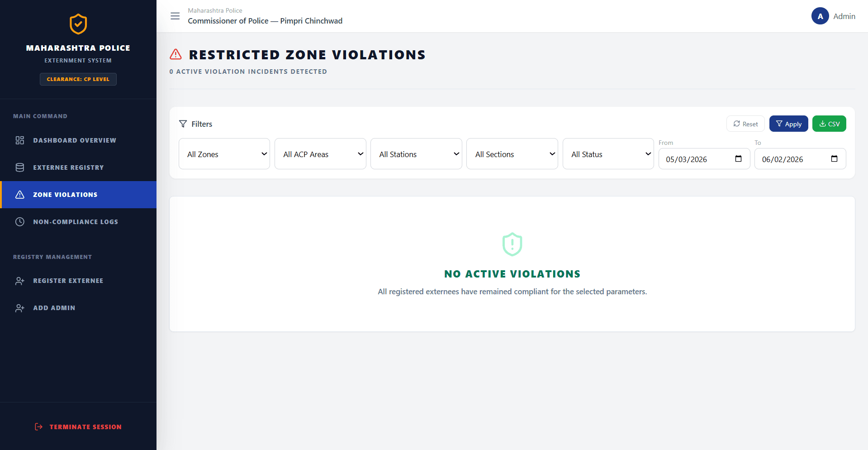868x450 pixels.
Task: Open Dashboard Overview from sidebar
Action: pyautogui.click(x=78, y=140)
